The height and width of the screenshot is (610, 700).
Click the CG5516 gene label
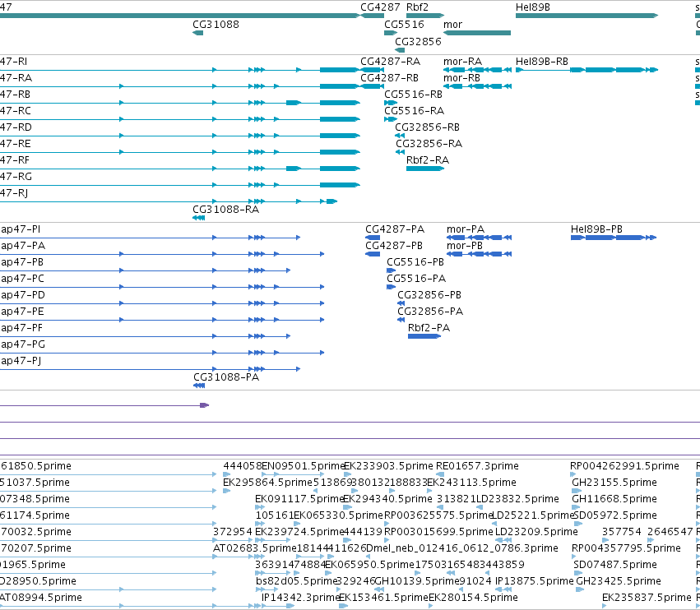pos(404,25)
